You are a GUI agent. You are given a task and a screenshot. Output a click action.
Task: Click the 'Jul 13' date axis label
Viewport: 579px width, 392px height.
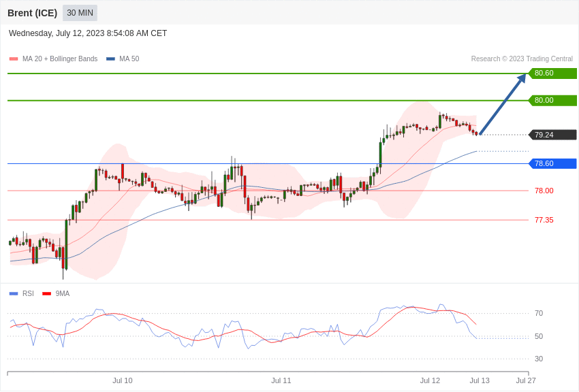coord(480,380)
